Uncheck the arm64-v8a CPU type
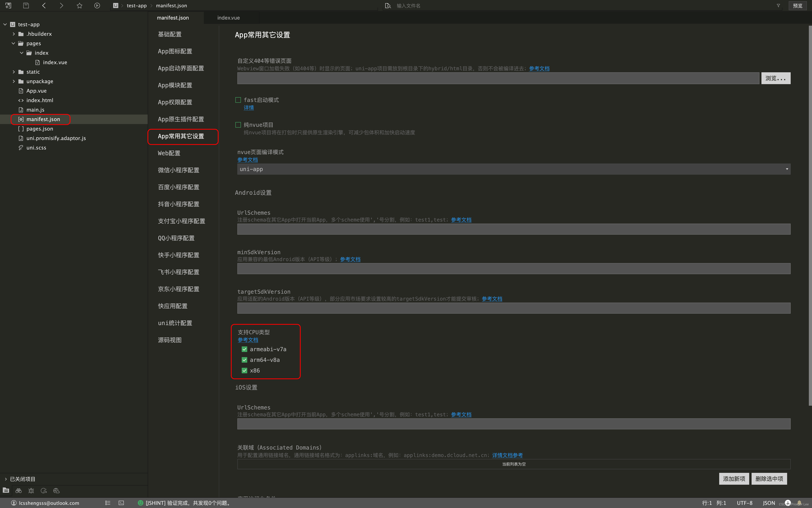 pos(244,360)
